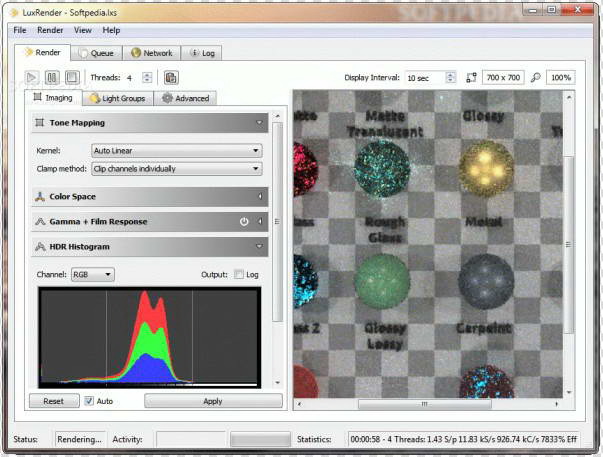Enable the Log output checkbox
Screen dimensions: 603x457
239,274
